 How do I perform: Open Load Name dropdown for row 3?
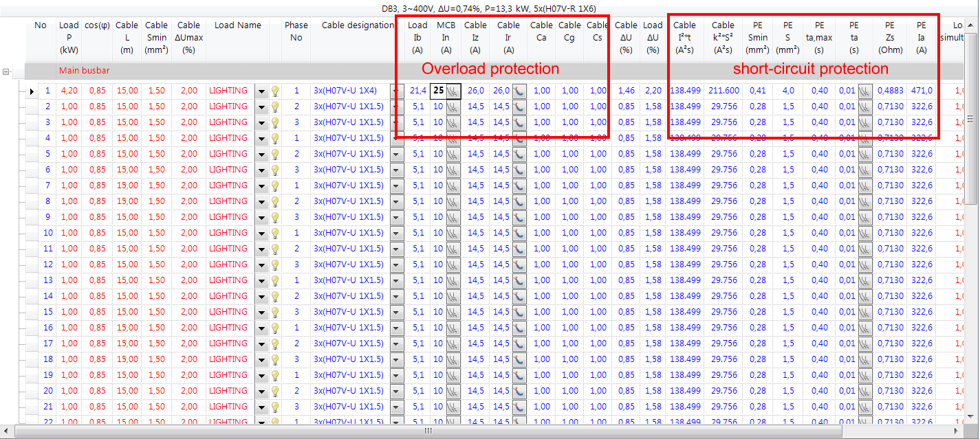click(x=261, y=122)
